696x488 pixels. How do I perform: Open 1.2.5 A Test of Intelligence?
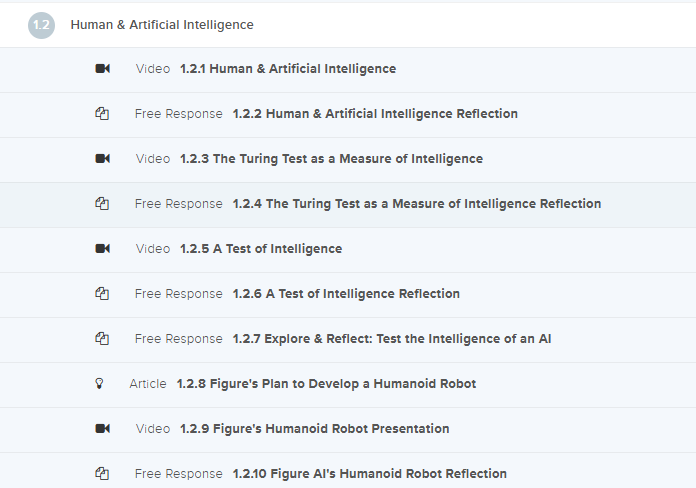(261, 249)
